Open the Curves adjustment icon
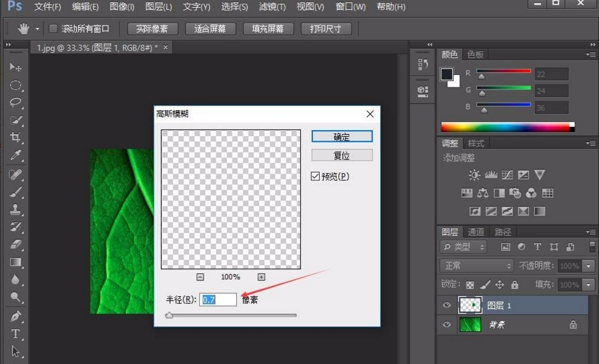599x364 pixels. tap(507, 175)
